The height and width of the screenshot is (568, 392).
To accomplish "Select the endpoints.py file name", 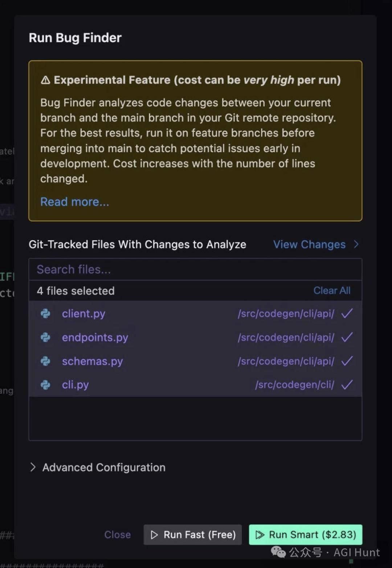I will pos(95,337).
